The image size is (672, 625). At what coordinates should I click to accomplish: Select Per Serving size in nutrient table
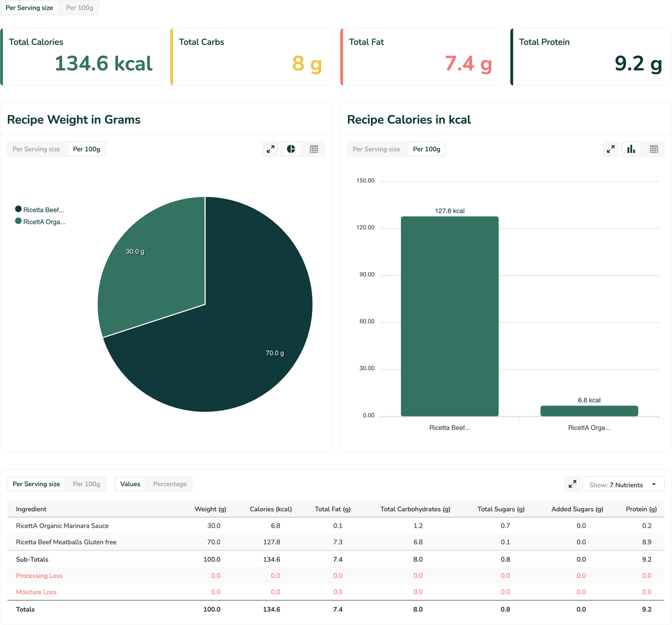point(36,484)
